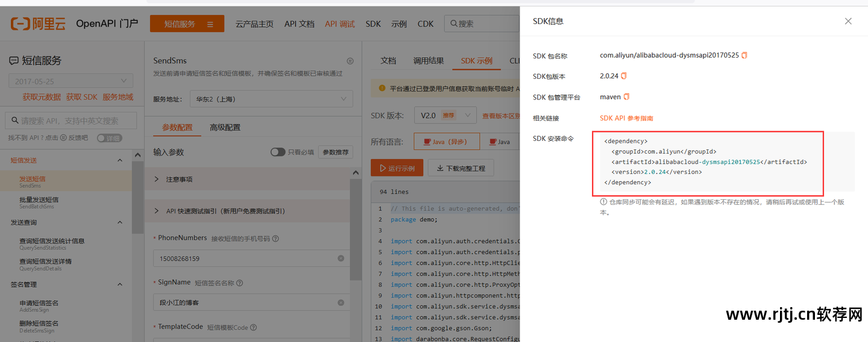Click the 短信服务 speech-bubble icon in sidebar

coord(14,61)
